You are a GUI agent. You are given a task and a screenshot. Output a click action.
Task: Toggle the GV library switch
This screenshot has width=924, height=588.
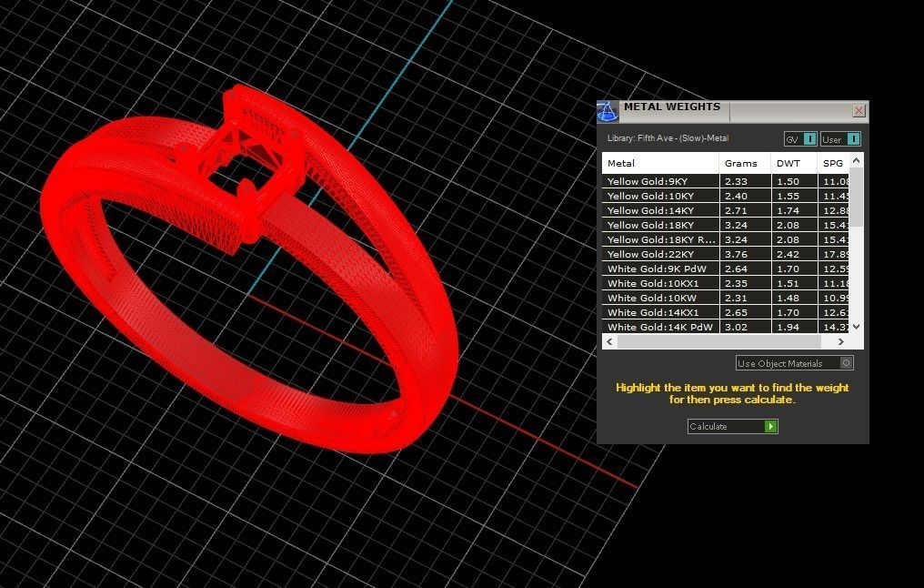[800, 139]
